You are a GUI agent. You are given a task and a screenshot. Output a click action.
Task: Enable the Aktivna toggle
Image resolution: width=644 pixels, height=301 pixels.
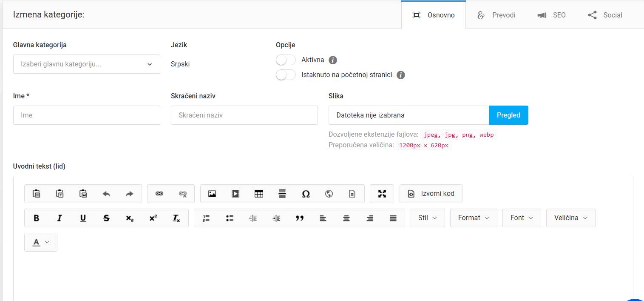[x=286, y=60]
